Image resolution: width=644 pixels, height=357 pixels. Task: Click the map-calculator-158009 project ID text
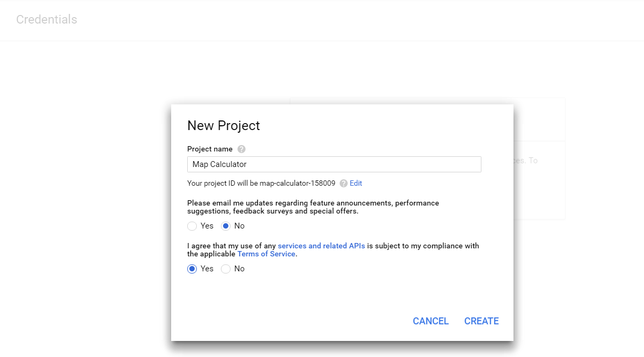tap(297, 183)
